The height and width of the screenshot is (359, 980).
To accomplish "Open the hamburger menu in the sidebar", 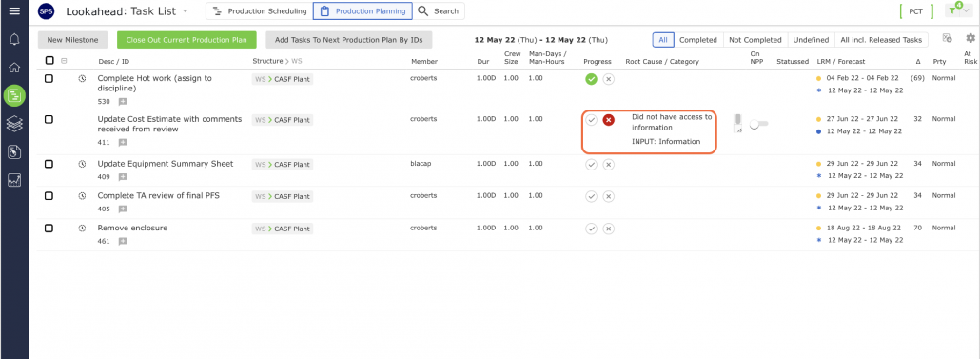I will pos(13,10).
